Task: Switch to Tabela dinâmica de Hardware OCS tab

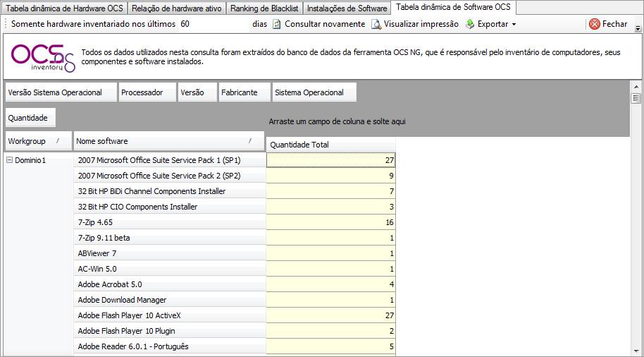Action: coord(65,8)
